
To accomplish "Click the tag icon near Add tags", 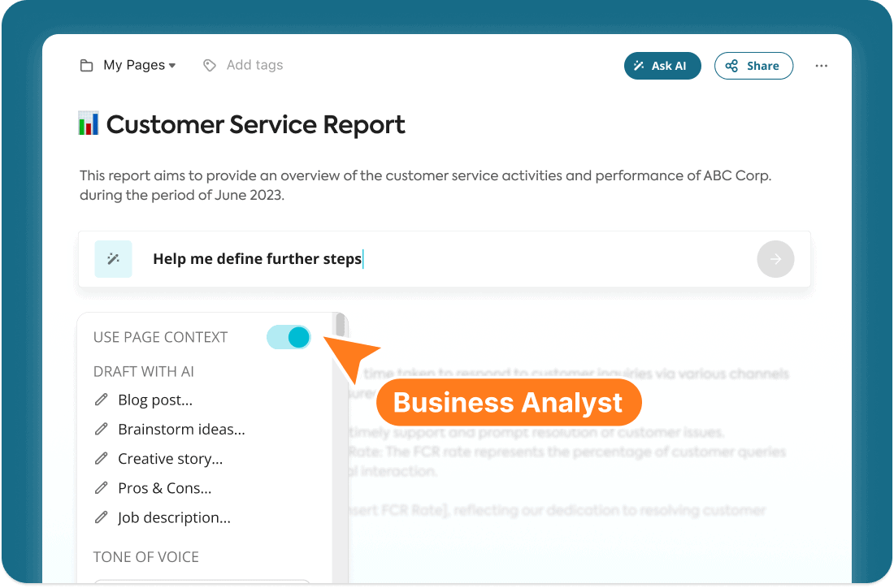I will 209,66.
